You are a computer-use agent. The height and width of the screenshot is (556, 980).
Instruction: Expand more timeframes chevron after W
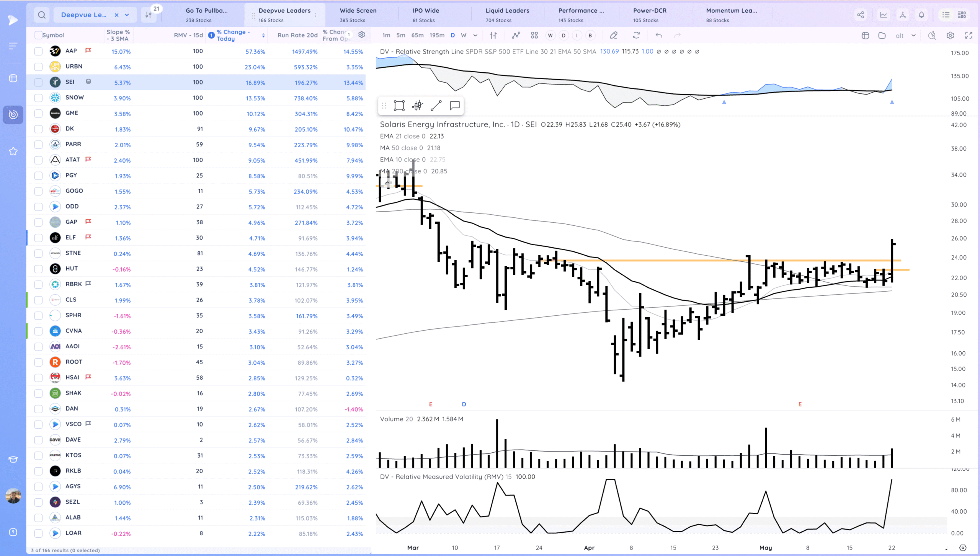475,35
